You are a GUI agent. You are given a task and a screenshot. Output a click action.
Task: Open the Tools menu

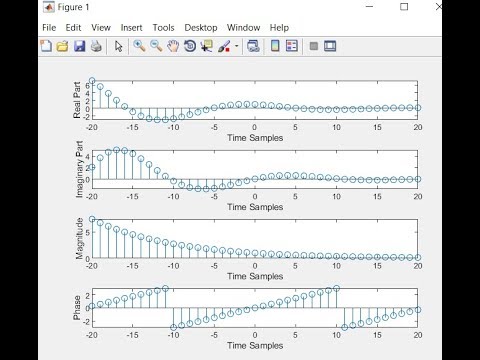pyautogui.click(x=163, y=28)
